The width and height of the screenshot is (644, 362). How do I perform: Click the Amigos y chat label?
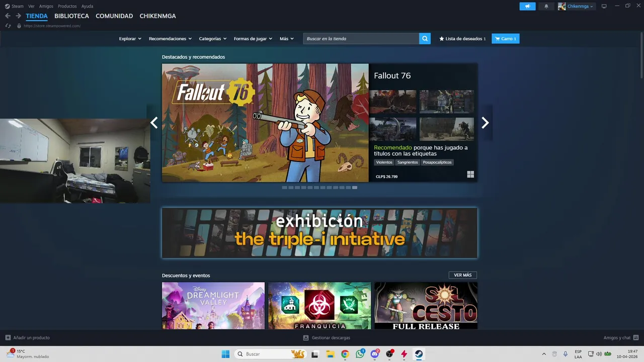click(617, 338)
